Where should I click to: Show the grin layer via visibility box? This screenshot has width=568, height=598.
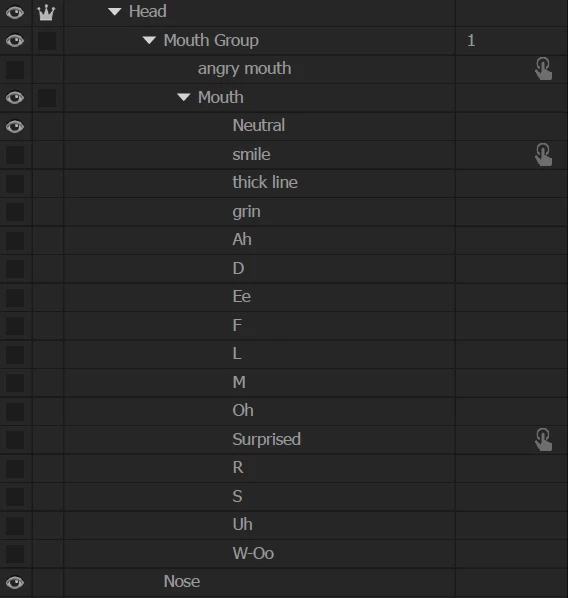[x=15, y=212]
